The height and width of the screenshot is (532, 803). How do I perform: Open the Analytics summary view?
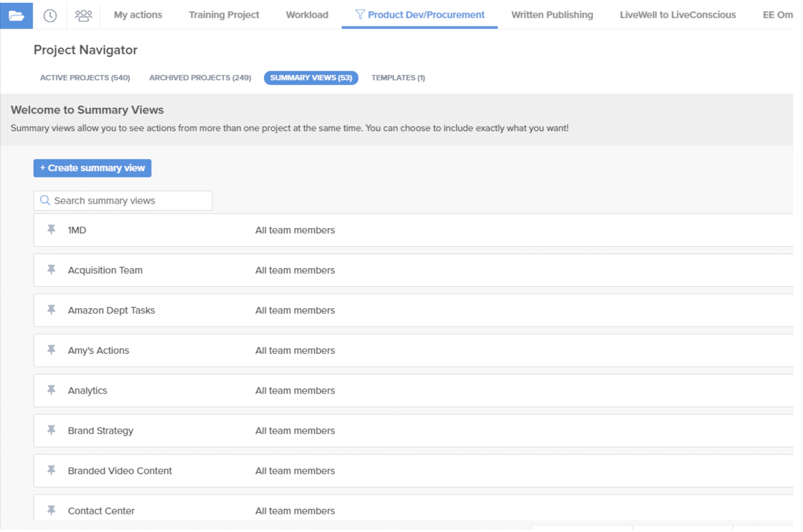coord(88,391)
